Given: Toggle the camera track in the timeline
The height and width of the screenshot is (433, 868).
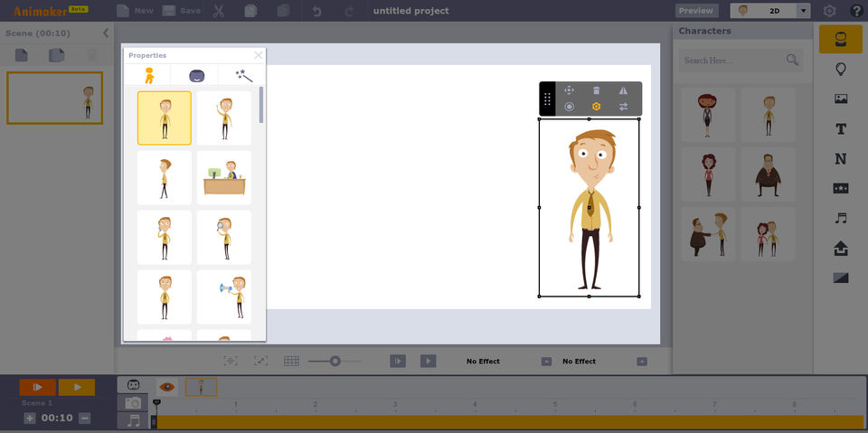Looking at the screenshot, I should 134,403.
